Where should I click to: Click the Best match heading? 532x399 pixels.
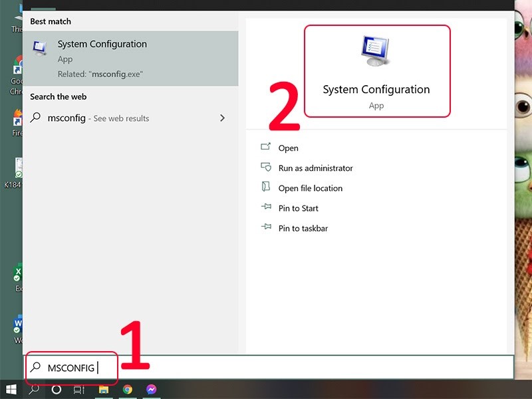click(51, 21)
